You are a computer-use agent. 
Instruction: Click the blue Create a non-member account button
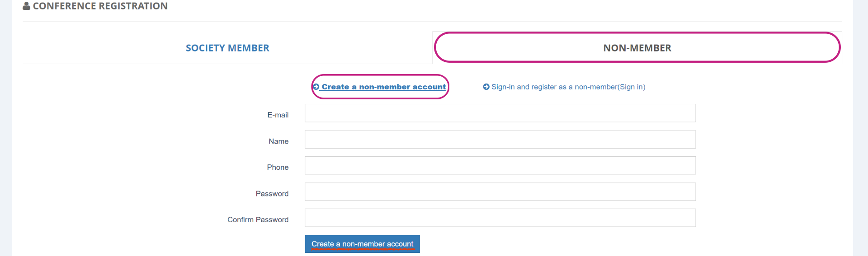362,244
